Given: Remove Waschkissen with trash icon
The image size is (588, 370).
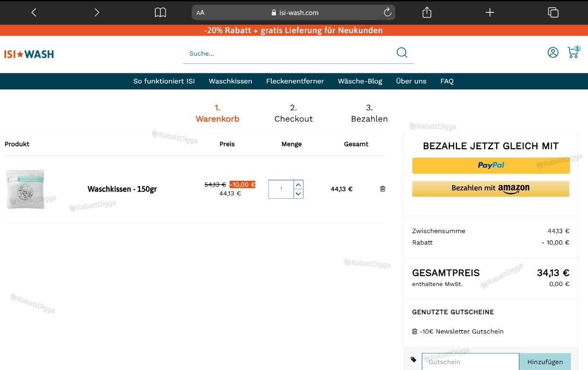Looking at the screenshot, I should (x=383, y=189).
